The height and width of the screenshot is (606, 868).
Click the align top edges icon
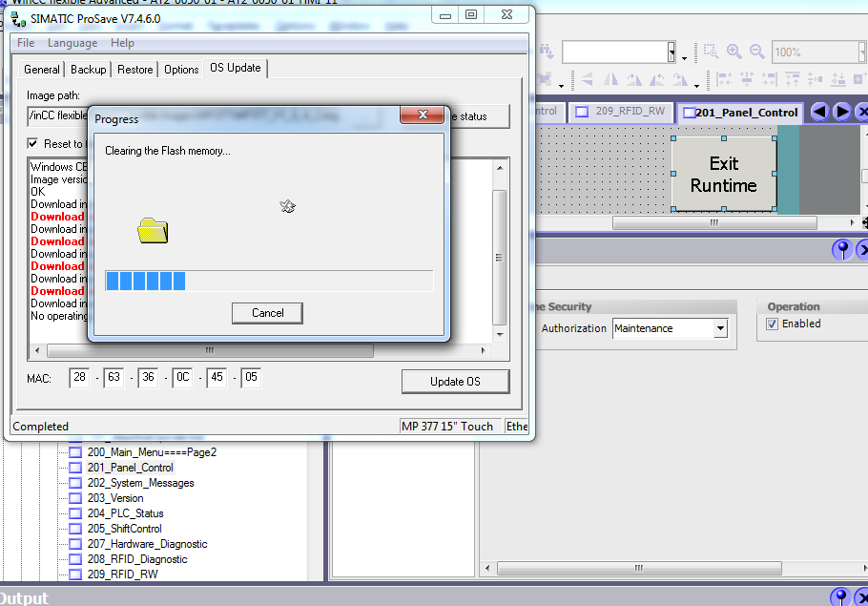coord(792,80)
